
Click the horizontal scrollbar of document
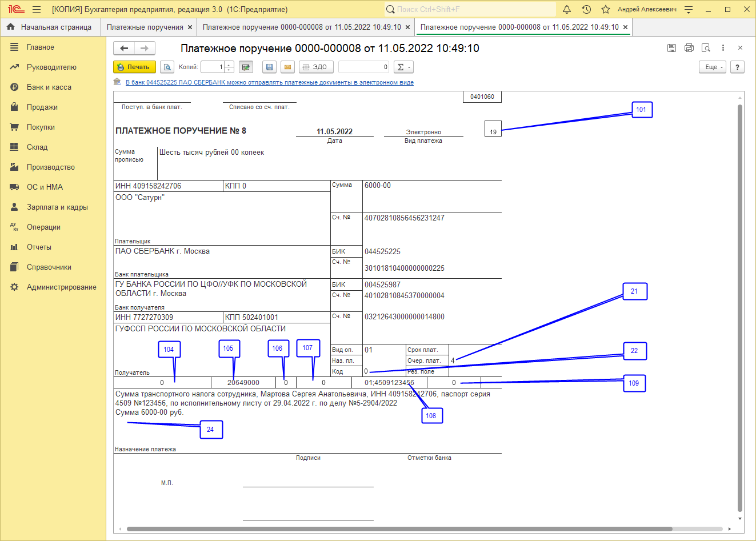click(399, 529)
